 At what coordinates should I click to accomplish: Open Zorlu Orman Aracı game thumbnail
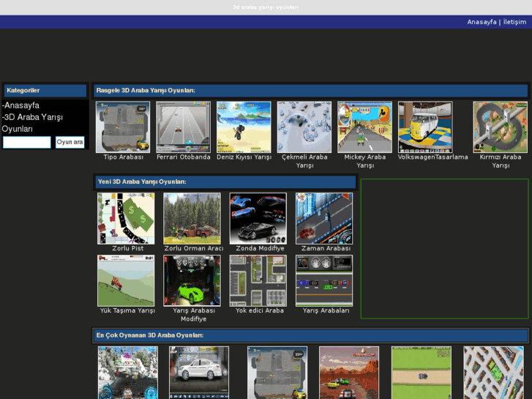pos(192,218)
